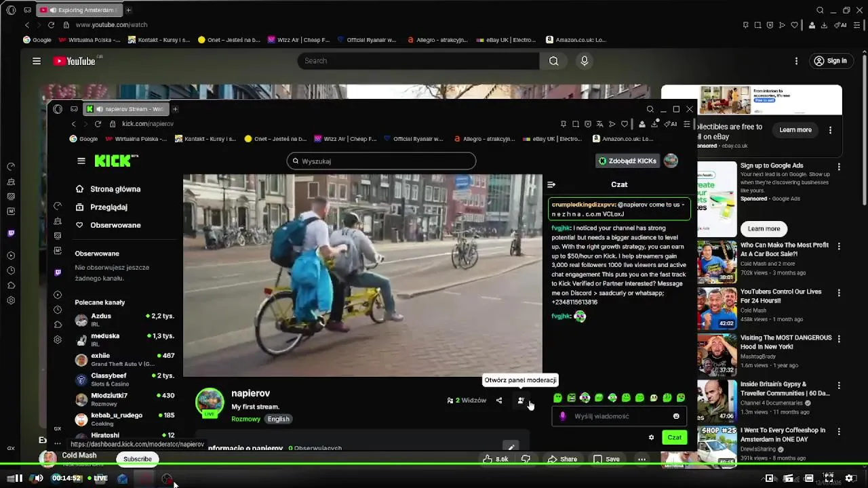The width and height of the screenshot is (868, 488).
Task: Open options for eBay sponsored ad
Action: 831,129
